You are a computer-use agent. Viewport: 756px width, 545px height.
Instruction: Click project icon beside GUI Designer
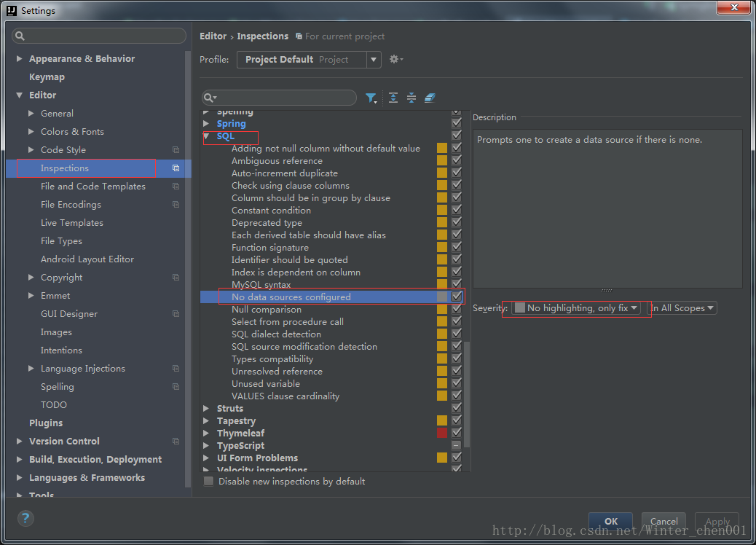[176, 314]
